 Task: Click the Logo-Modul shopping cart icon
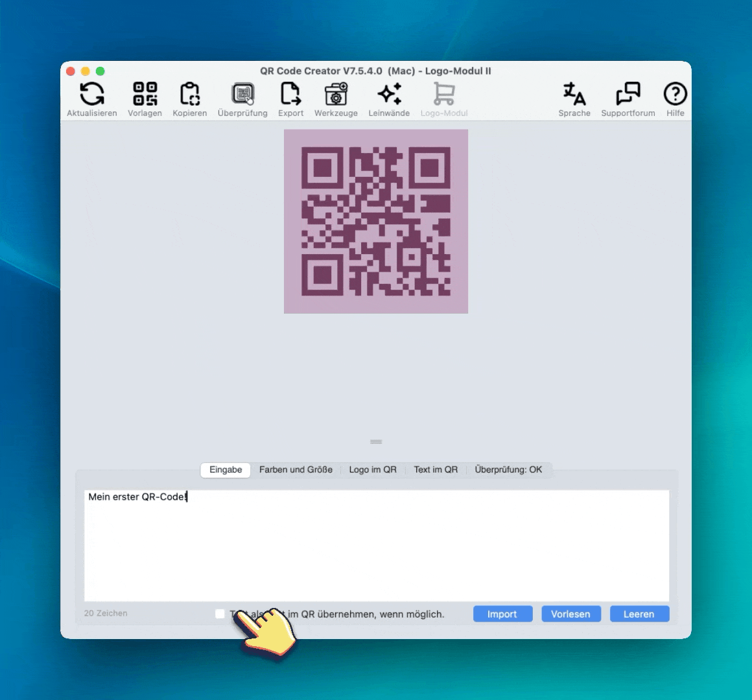444,95
